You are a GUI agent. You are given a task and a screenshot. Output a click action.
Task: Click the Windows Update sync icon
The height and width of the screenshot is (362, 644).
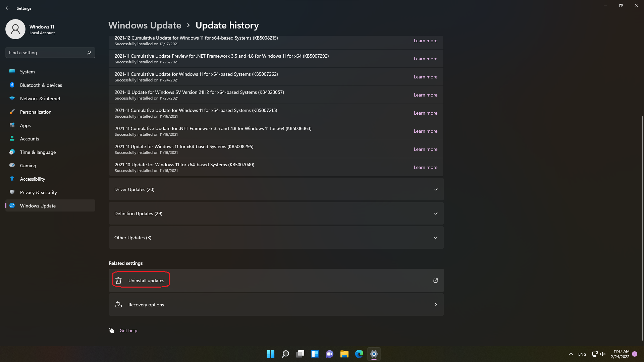tap(12, 205)
